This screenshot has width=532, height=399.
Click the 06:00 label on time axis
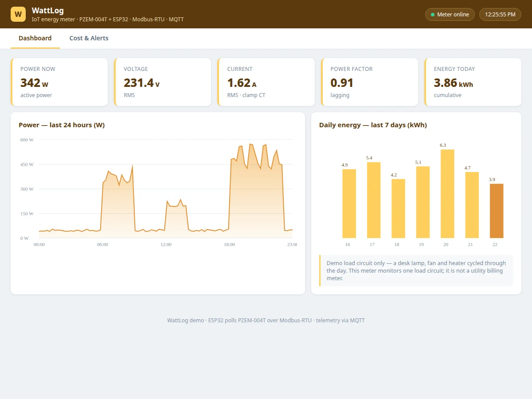tap(102, 244)
